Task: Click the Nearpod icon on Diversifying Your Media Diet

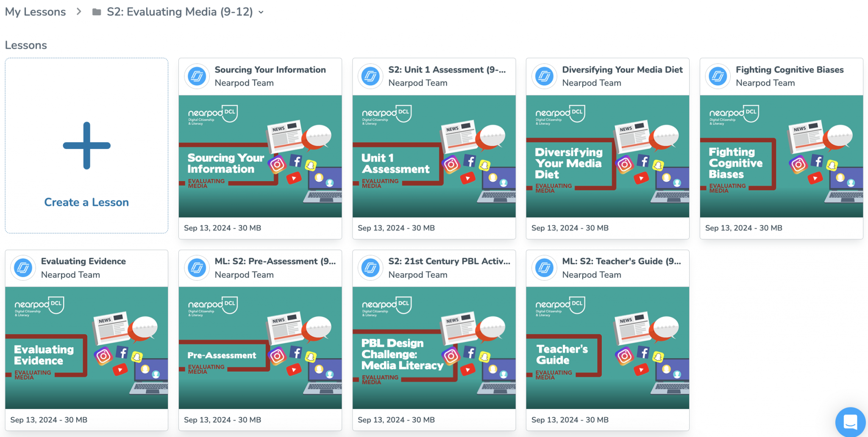Action: click(544, 76)
